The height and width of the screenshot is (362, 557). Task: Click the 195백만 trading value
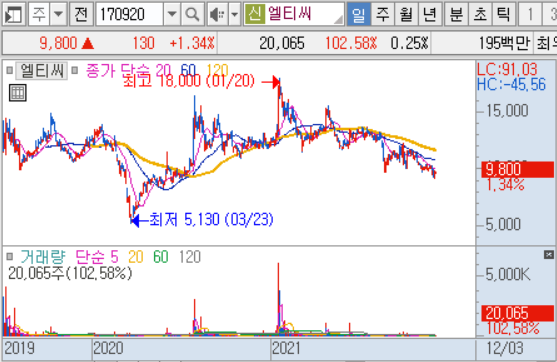click(x=504, y=43)
